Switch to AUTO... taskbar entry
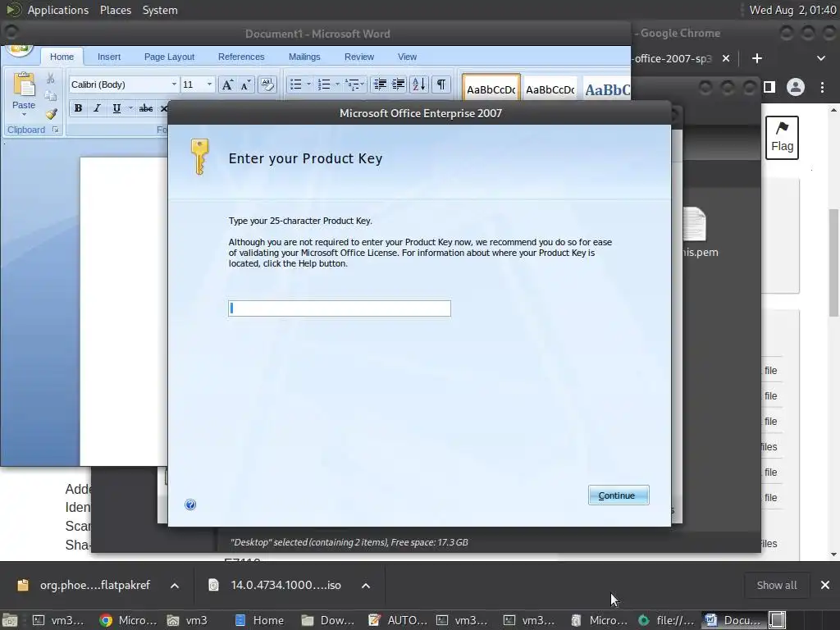Screen dimensions: 840x630 (398, 620)
